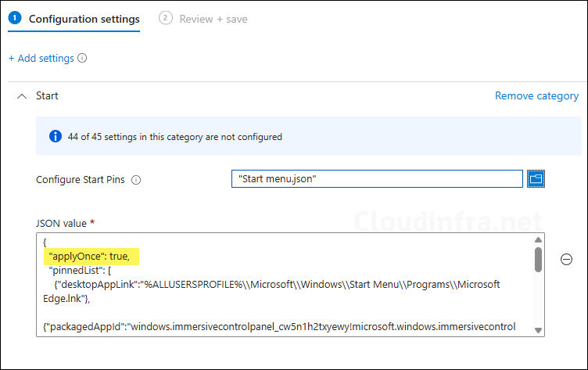Collapse the Start category chevron

[x=22, y=96]
